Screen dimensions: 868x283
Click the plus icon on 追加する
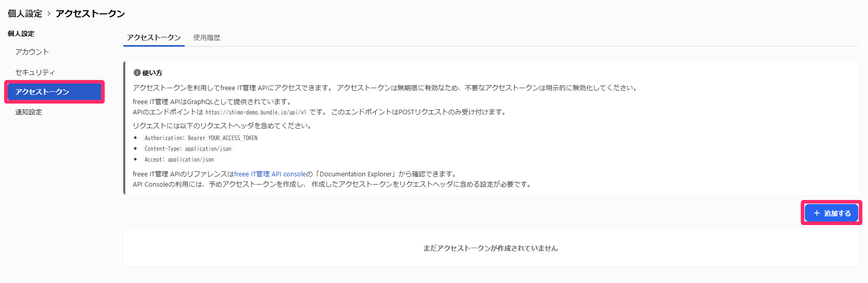pos(817,213)
